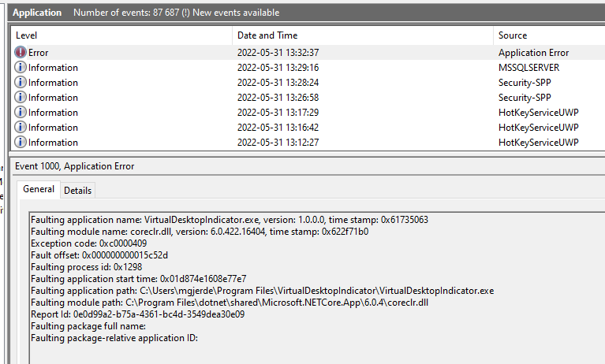605x364 pixels.
Task: Select the General tab
Action: click(x=39, y=189)
